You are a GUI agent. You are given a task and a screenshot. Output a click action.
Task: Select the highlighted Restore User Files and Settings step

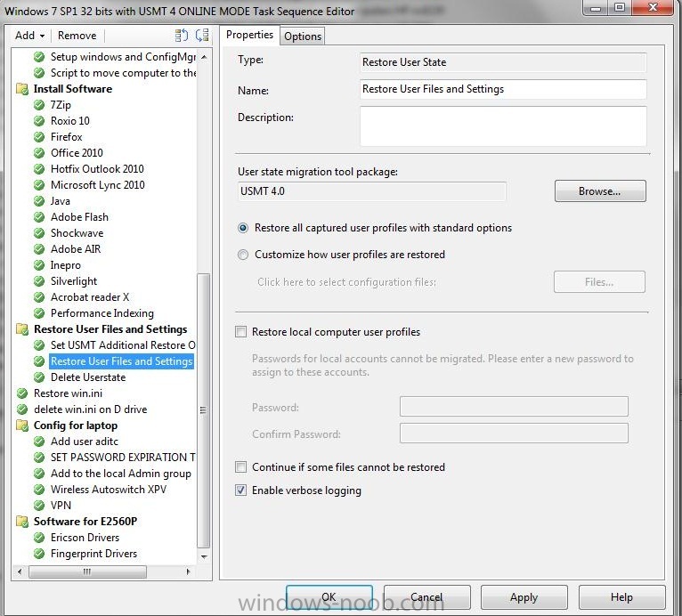(121, 361)
